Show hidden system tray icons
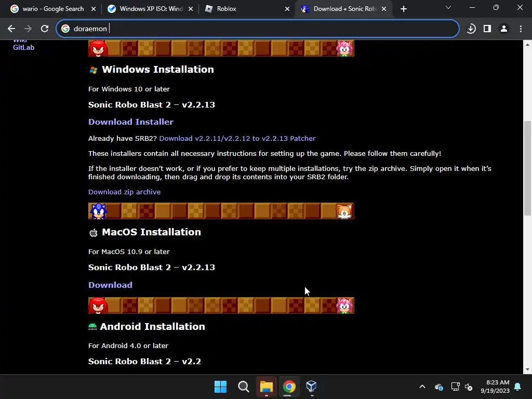Viewport: 532px width, 399px height. coord(422,387)
